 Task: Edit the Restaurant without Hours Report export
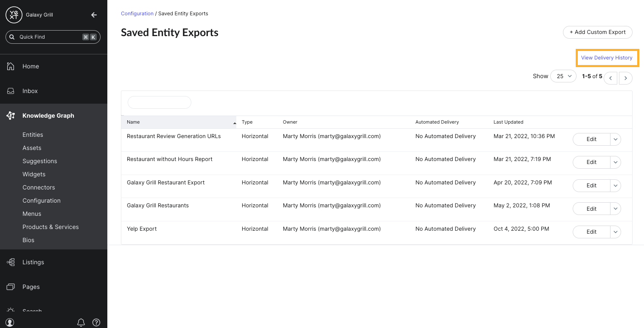pyautogui.click(x=591, y=162)
